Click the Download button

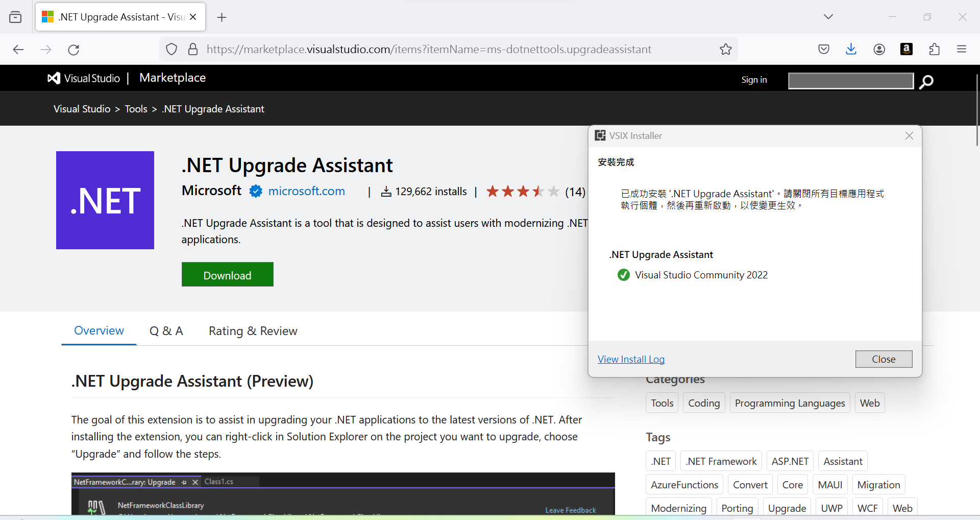click(228, 275)
